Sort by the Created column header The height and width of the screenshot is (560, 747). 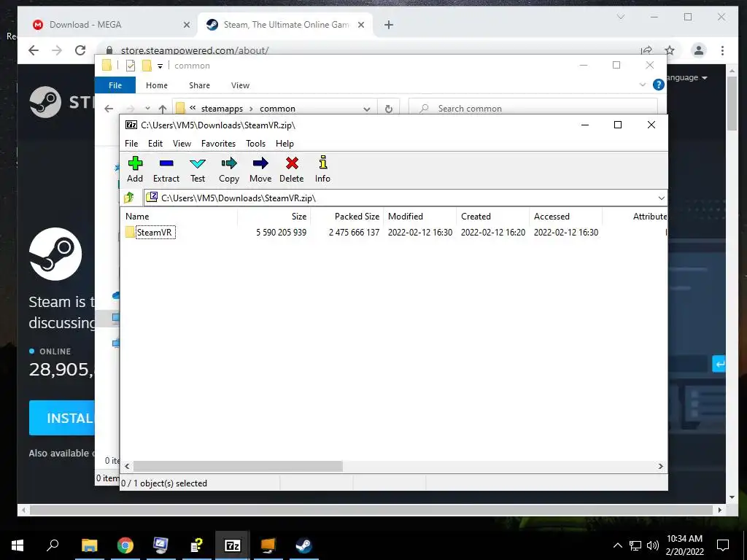[x=492, y=216]
